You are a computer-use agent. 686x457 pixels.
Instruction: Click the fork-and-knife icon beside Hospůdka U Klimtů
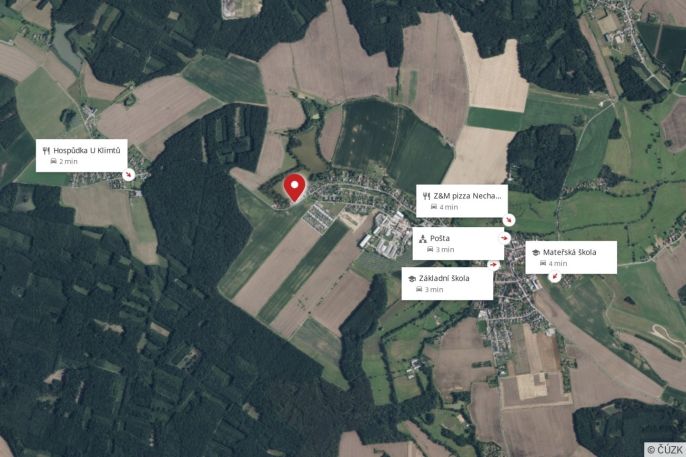[x=46, y=151]
